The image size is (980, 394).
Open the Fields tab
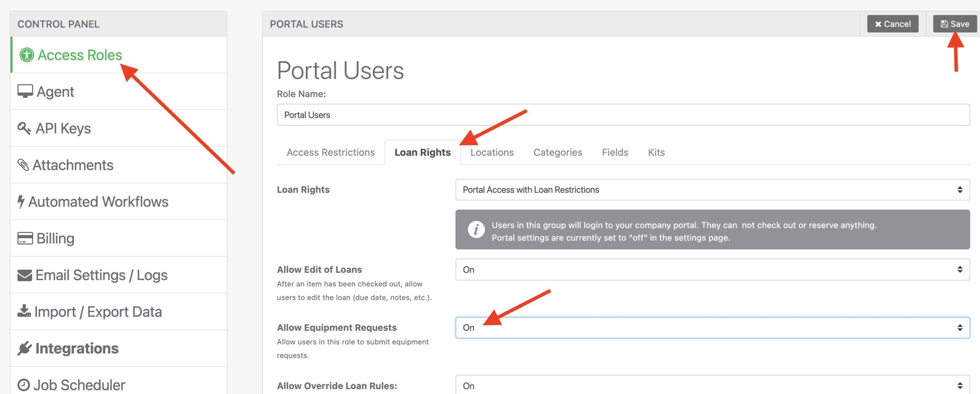(x=615, y=152)
